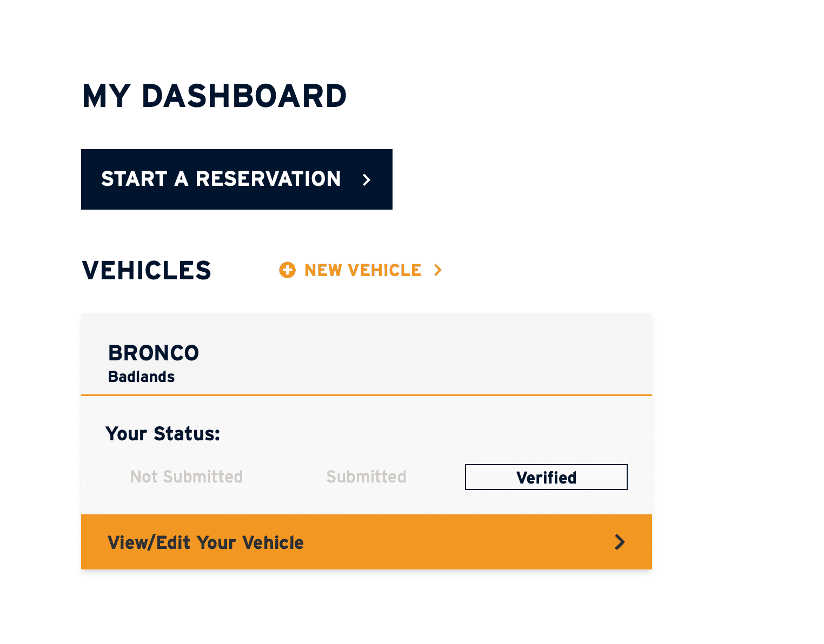Select the Submitted status step
This screenshot has height=644, width=824.
pyautogui.click(x=367, y=477)
